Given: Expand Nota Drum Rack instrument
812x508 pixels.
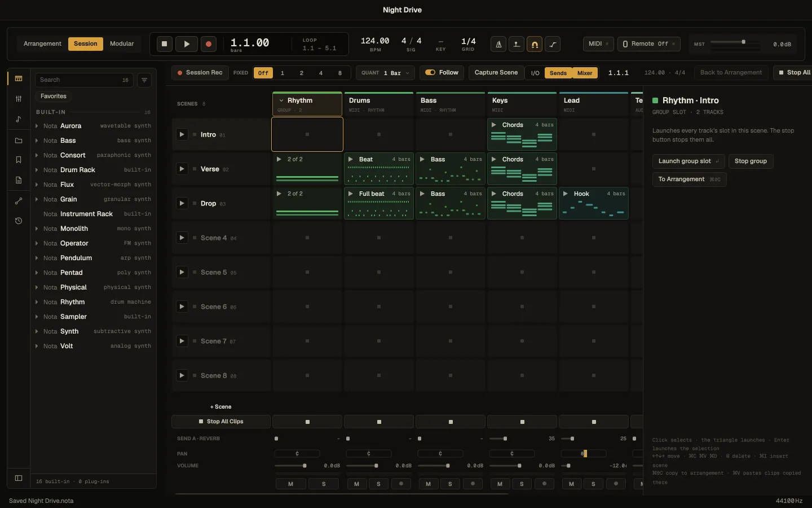Looking at the screenshot, I should tap(37, 170).
